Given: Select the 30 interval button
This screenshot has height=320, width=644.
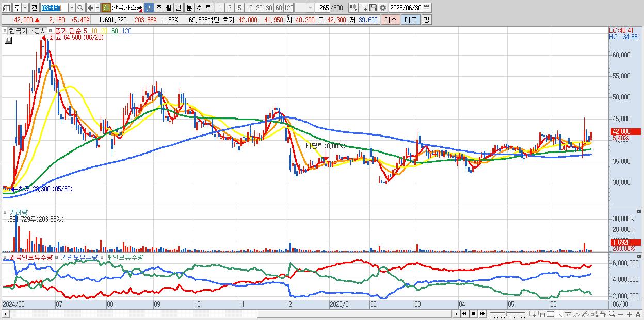Looking at the screenshot, I should coord(269,8).
